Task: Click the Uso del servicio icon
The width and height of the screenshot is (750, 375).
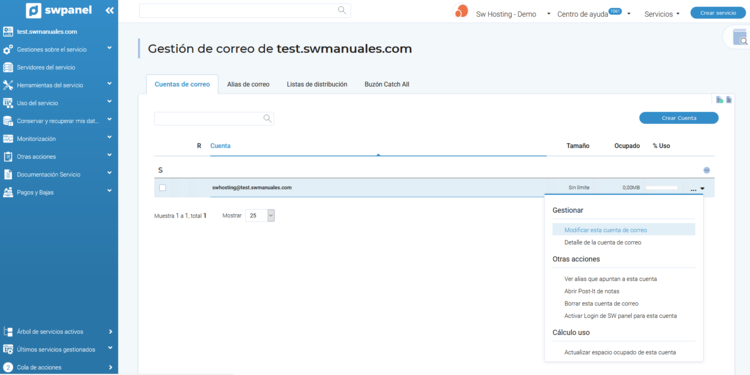Action: (8, 103)
